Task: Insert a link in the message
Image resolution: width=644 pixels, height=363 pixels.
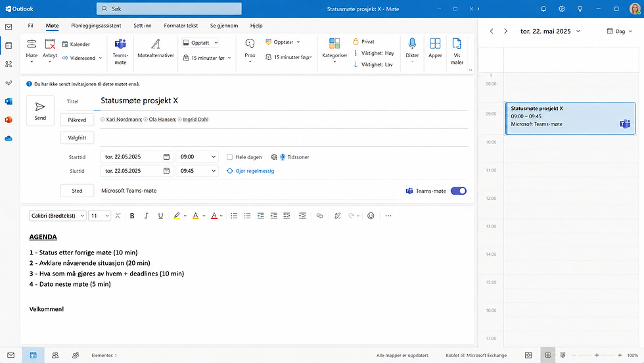Action: (319, 216)
